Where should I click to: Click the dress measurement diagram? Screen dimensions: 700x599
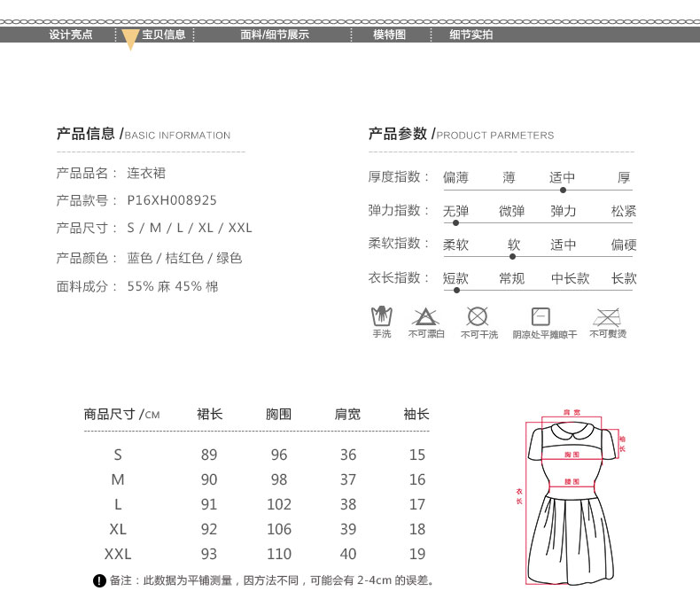click(572, 497)
